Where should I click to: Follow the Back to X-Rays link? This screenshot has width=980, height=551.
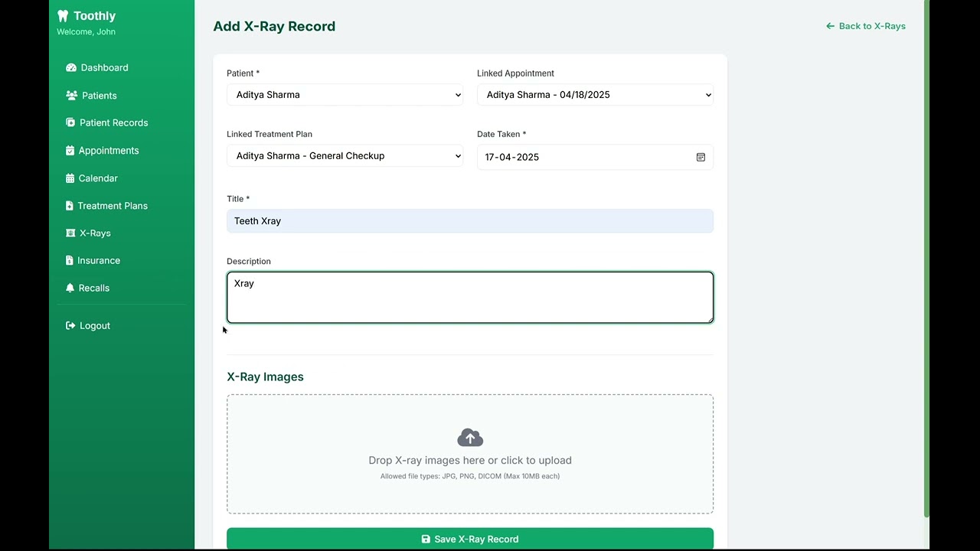pos(866,26)
